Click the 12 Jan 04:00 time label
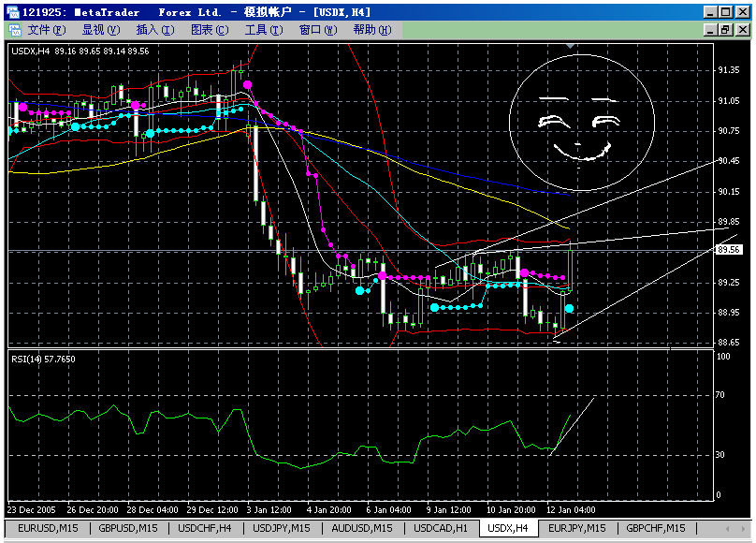The width and height of the screenshot is (756, 543). coord(571,509)
